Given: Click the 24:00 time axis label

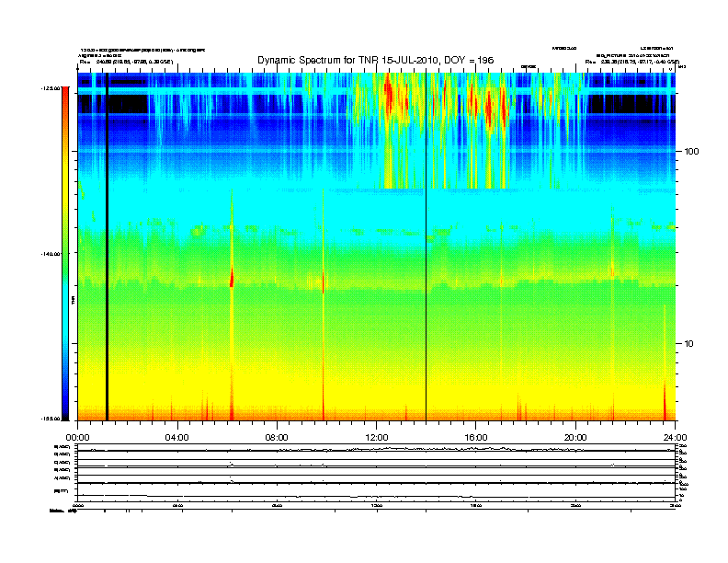Looking at the screenshot, I should pyautogui.click(x=676, y=438).
